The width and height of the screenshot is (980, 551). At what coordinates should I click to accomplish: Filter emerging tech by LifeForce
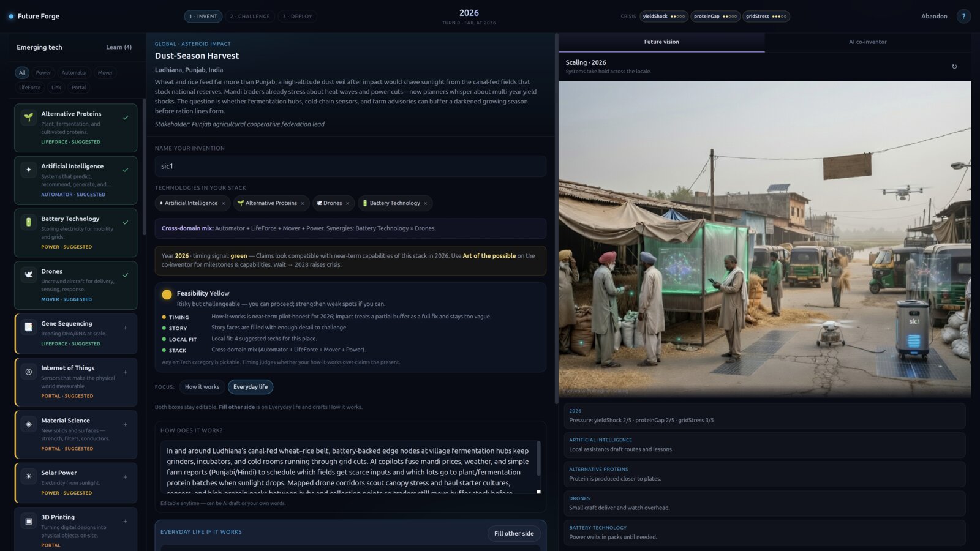(30, 88)
